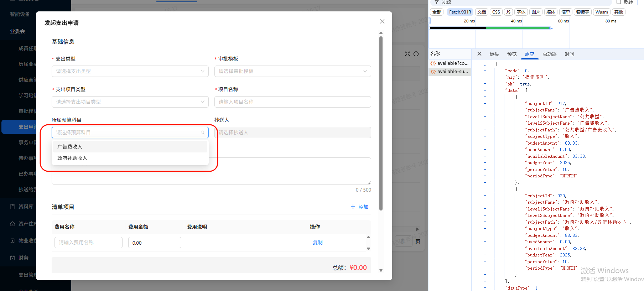Click the refresh icon in background page
Image resolution: width=644 pixels, height=291 pixels.
pos(416,54)
